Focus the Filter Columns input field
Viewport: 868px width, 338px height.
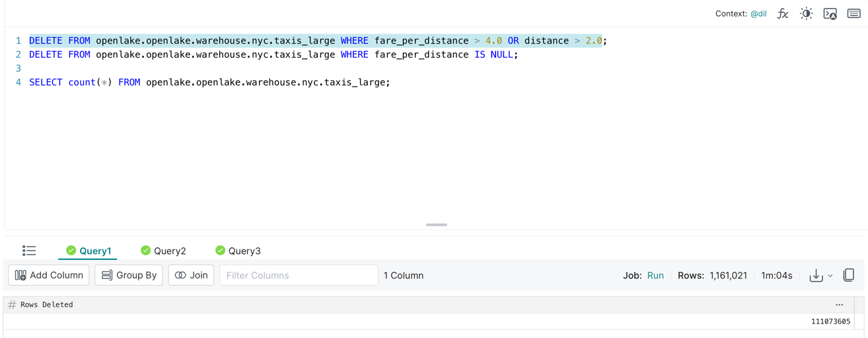299,275
